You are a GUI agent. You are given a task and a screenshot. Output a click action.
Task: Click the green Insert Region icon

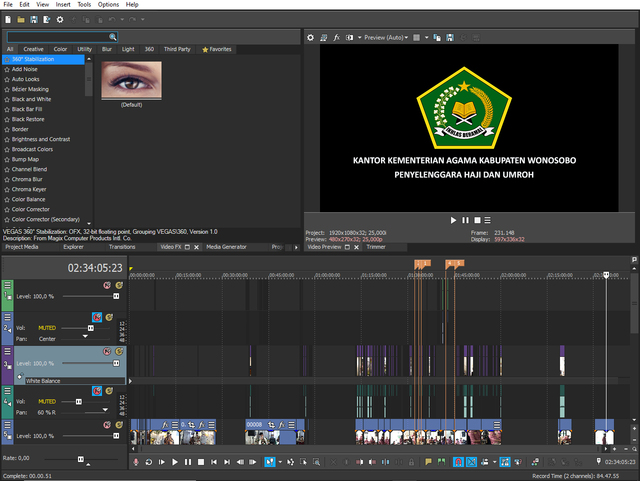pos(441,462)
